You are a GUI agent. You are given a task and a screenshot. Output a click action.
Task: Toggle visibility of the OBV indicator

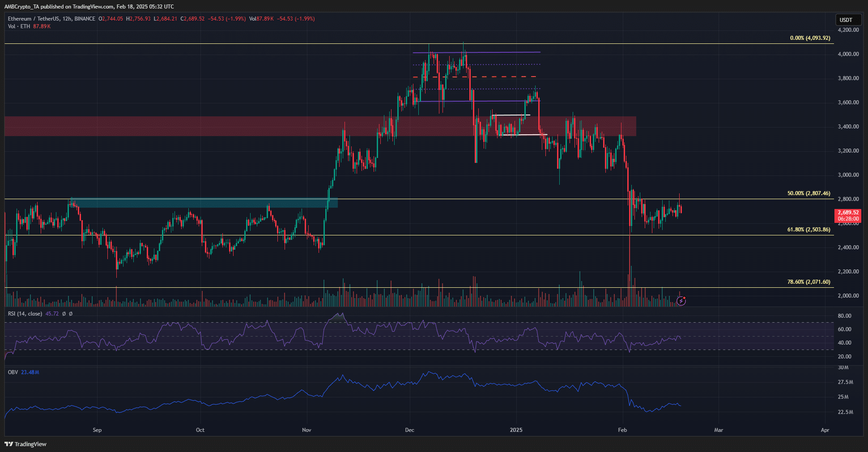click(12, 372)
